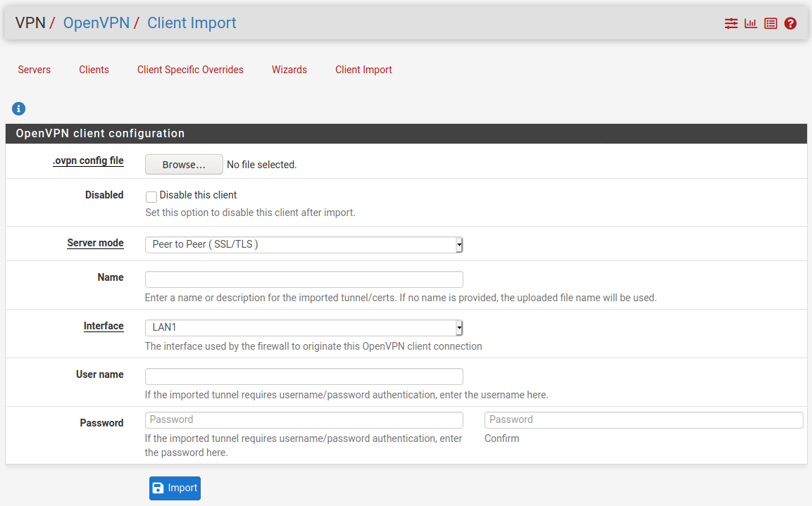812x506 pixels.
Task: Click Browse to choose an .ovpn file
Action: click(x=184, y=165)
